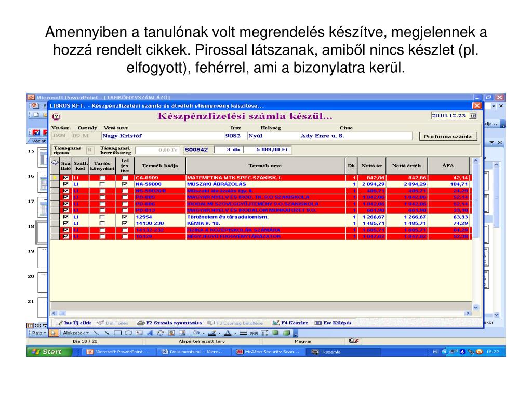Toggle the Teljesítve checkbox in the NA-59088 row
Viewport: 532px width, 399px height.
pos(125,184)
